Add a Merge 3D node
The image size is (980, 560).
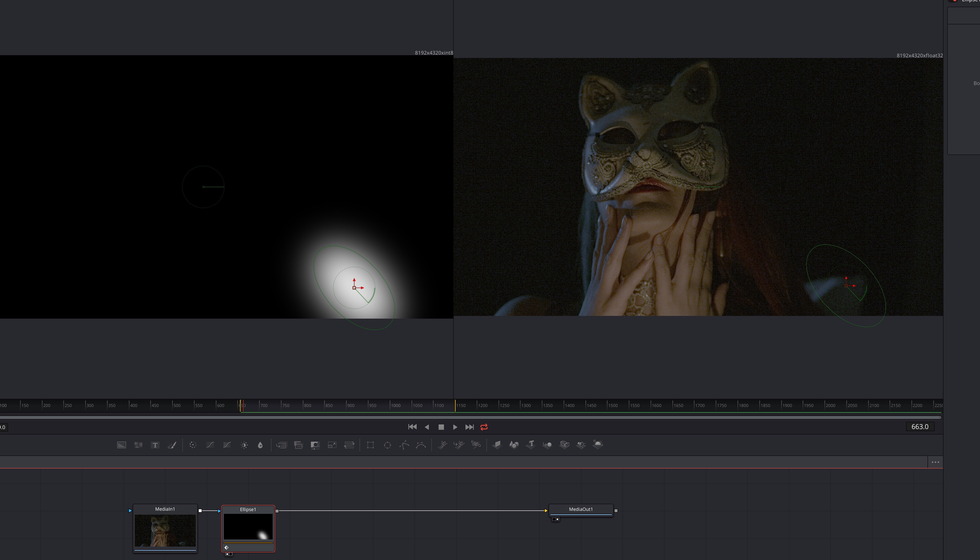click(x=547, y=445)
